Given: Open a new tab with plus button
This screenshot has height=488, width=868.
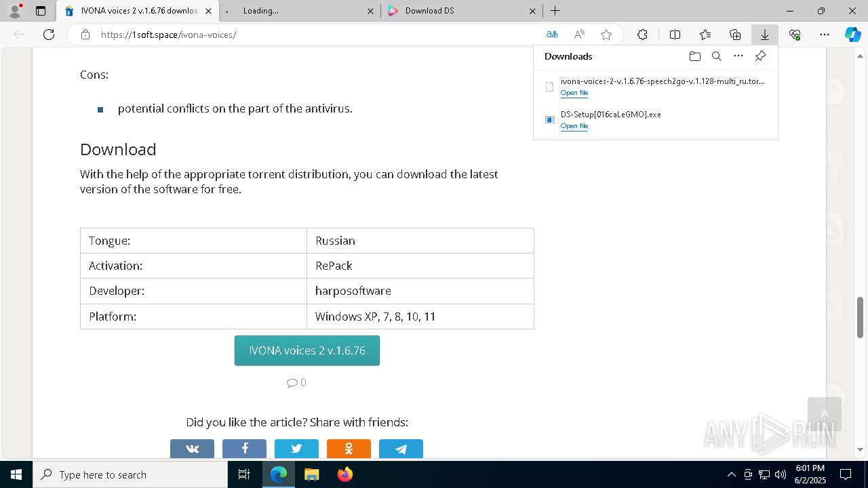Looking at the screenshot, I should (x=555, y=11).
